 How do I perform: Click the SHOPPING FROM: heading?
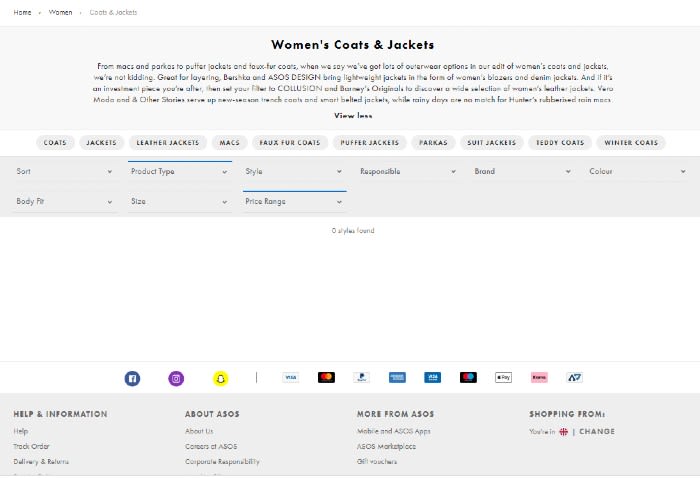pos(567,414)
